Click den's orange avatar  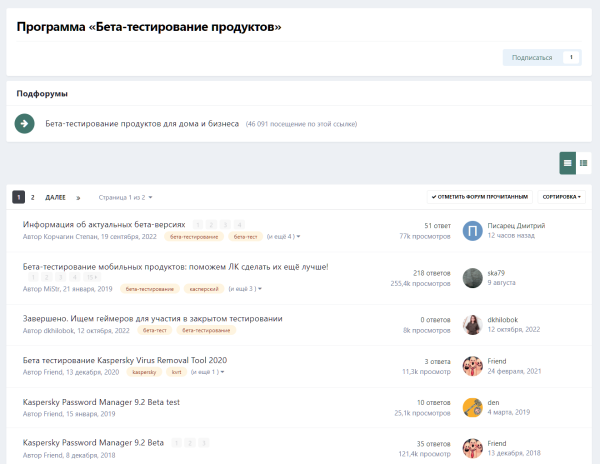[472, 406]
